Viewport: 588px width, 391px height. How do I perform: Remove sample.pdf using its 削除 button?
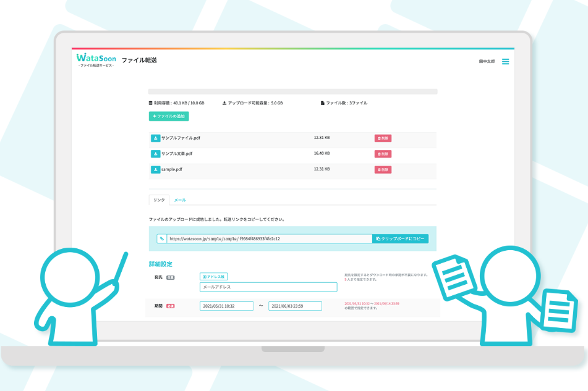(x=383, y=169)
